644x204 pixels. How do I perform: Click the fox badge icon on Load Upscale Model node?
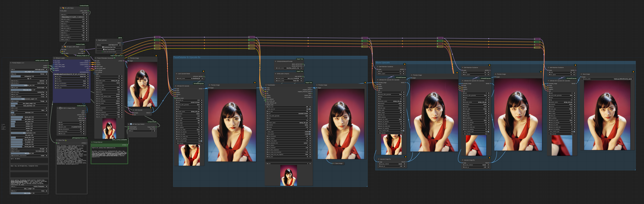pos(203,71)
